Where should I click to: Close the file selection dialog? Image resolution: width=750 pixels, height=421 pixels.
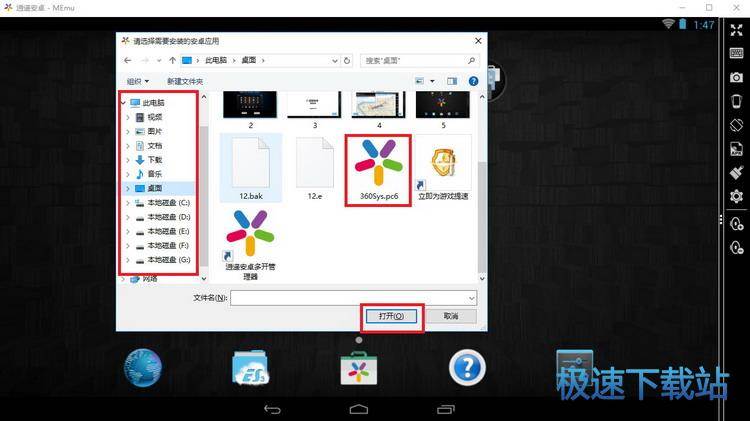pos(478,41)
